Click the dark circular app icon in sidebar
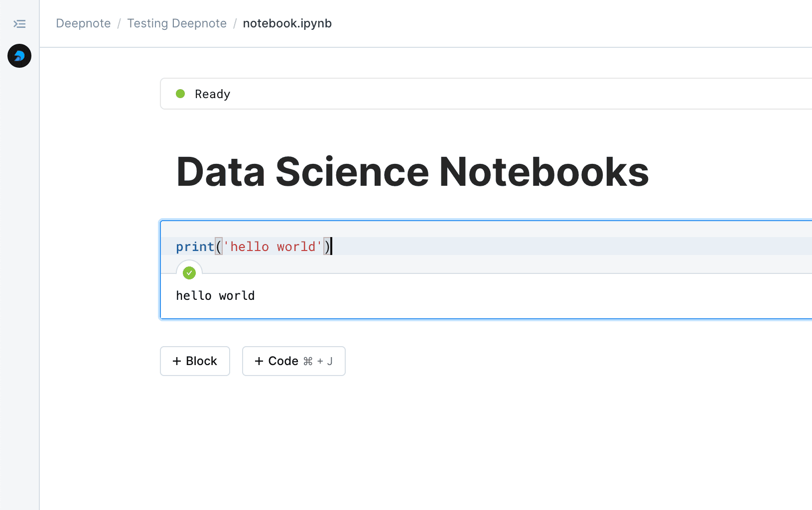The image size is (812, 510). (x=19, y=56)
